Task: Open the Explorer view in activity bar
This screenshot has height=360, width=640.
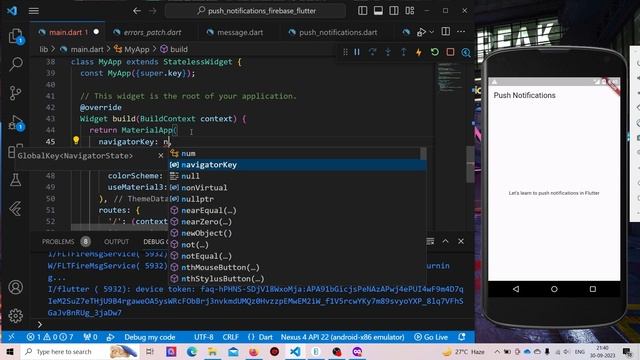Action: tap(16, 36)
